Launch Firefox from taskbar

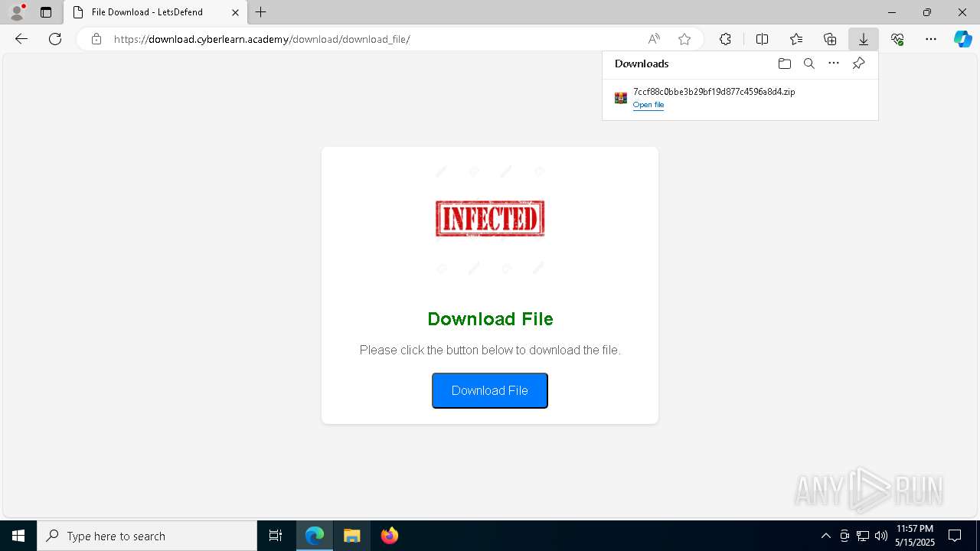coord(389,536)
